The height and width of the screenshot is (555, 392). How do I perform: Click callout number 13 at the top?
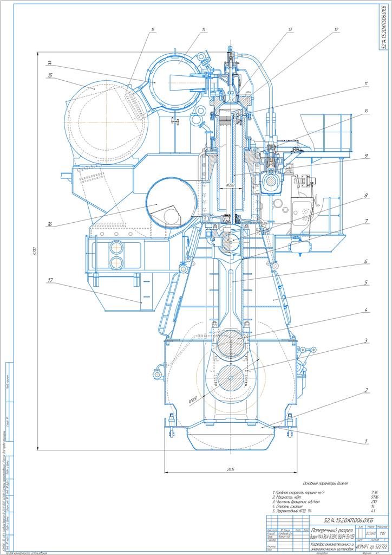coord(290,30)
